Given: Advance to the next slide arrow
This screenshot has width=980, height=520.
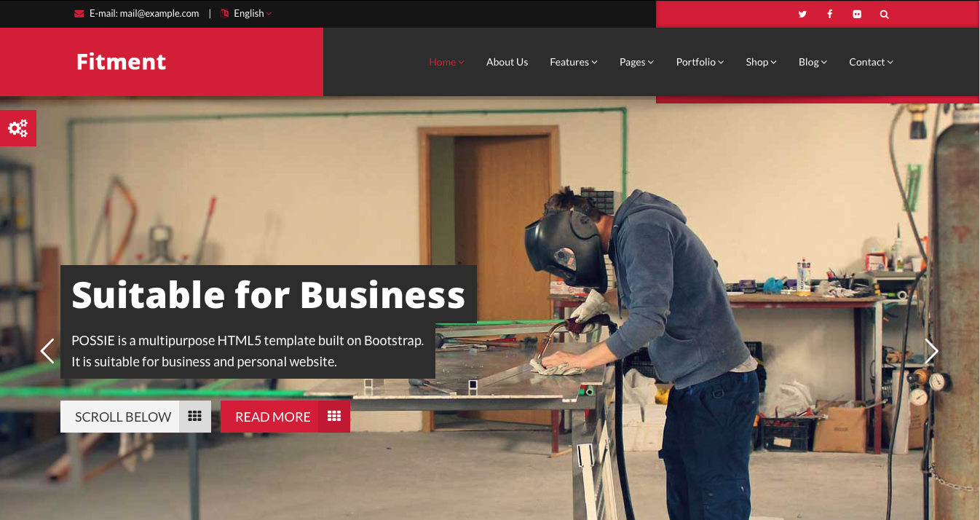Looking at the screenshot, I should tap(931, 351).
